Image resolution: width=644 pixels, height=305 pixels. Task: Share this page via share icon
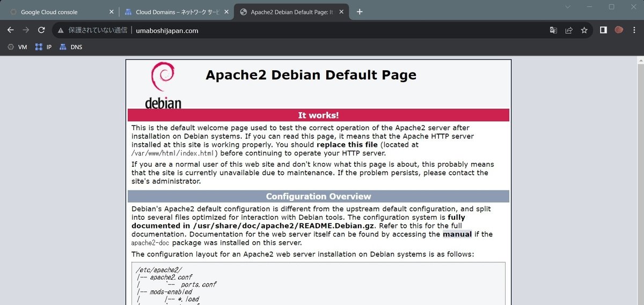point(569,30)
